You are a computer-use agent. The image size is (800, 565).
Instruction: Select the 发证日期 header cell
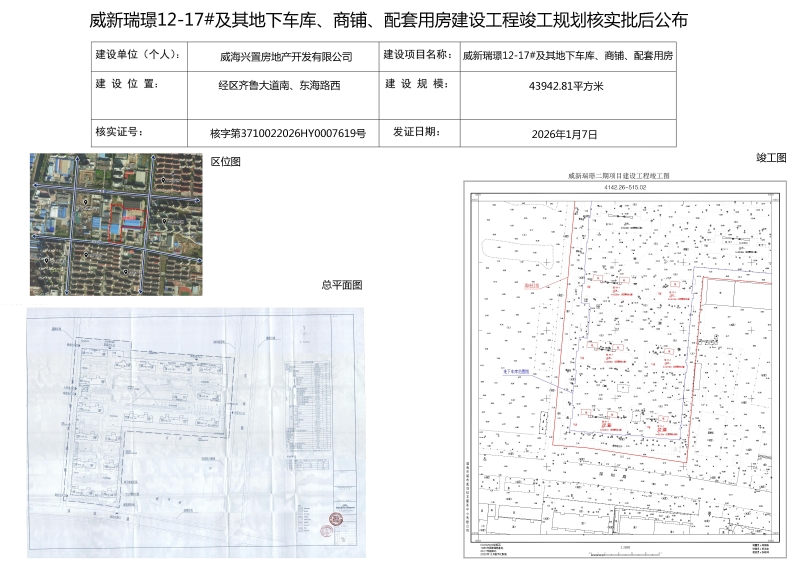[x=414, y=131]
